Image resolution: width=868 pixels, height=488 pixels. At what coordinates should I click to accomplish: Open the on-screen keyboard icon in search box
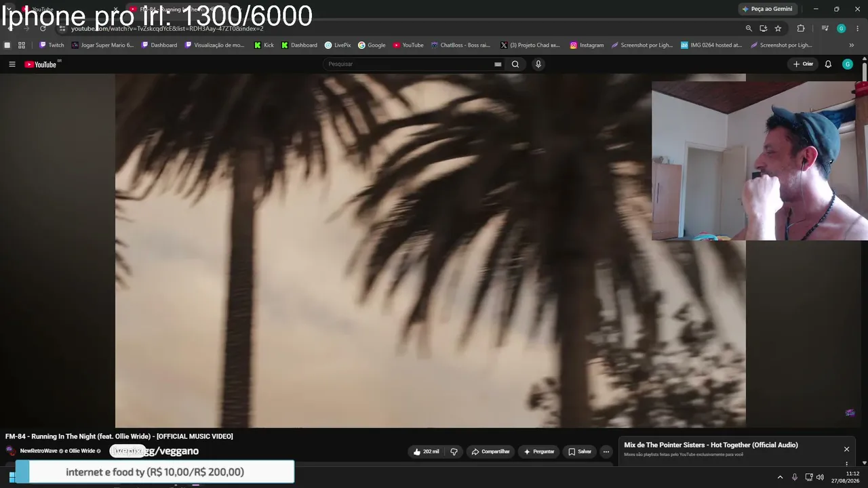point(498,64)
